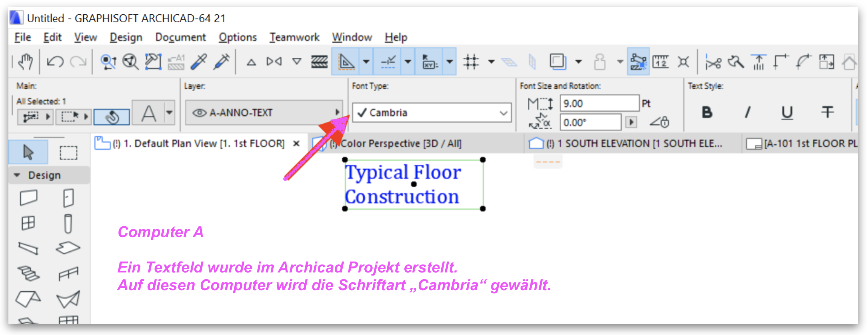Screen dimensions: 868x335
Task: Toggle Italic text style
Action: pos(747,113)
